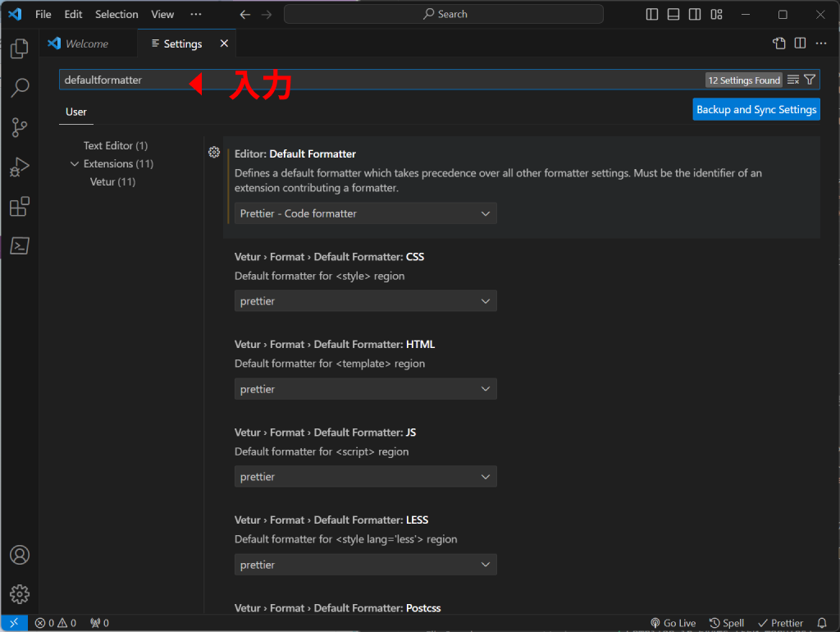
Task: Click the Spell status bar item
Action: 727,623
